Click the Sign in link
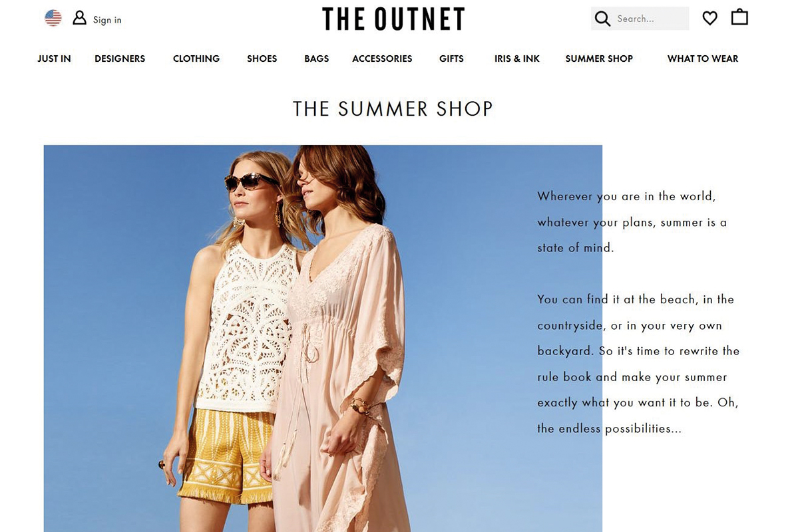 pos(107,20)
